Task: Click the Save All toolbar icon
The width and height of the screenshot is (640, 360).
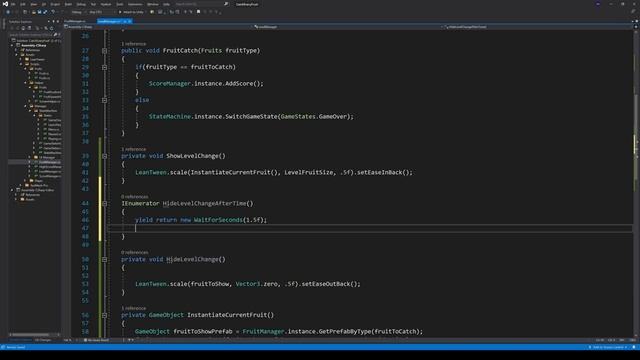Action: (x=45, y=12)
